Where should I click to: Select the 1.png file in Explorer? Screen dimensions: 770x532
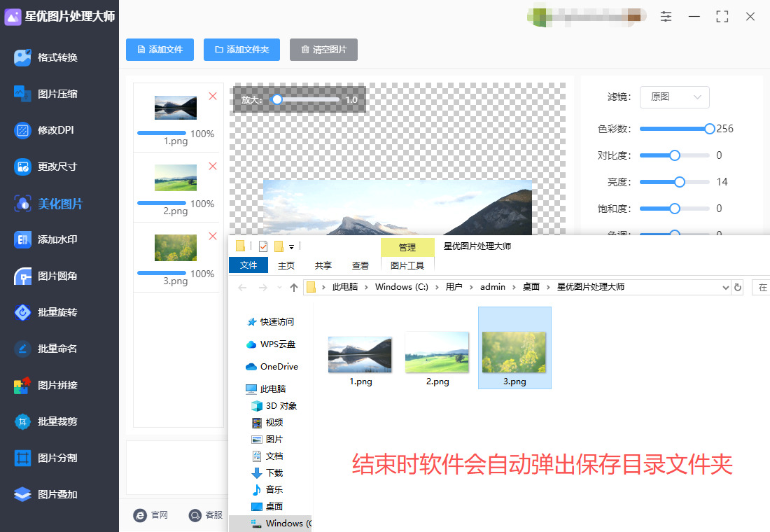coord(360,360)
